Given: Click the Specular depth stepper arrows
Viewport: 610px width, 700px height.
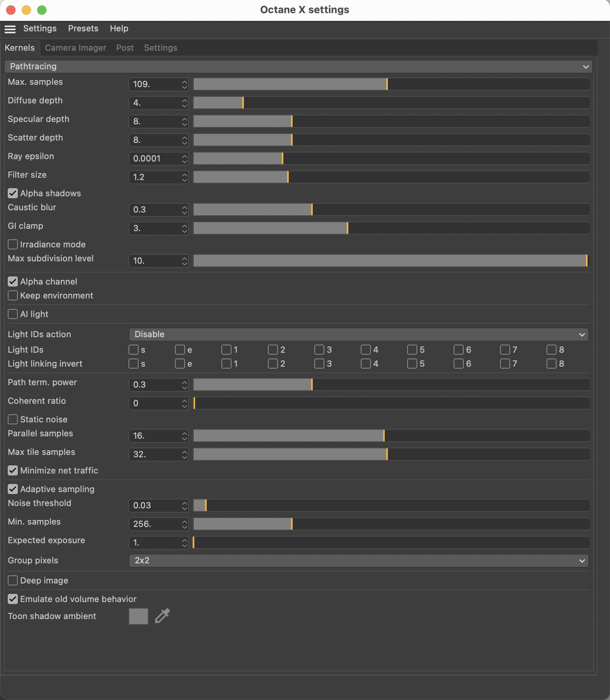Looking at the screenshot, I should click(x=185, y=121).
